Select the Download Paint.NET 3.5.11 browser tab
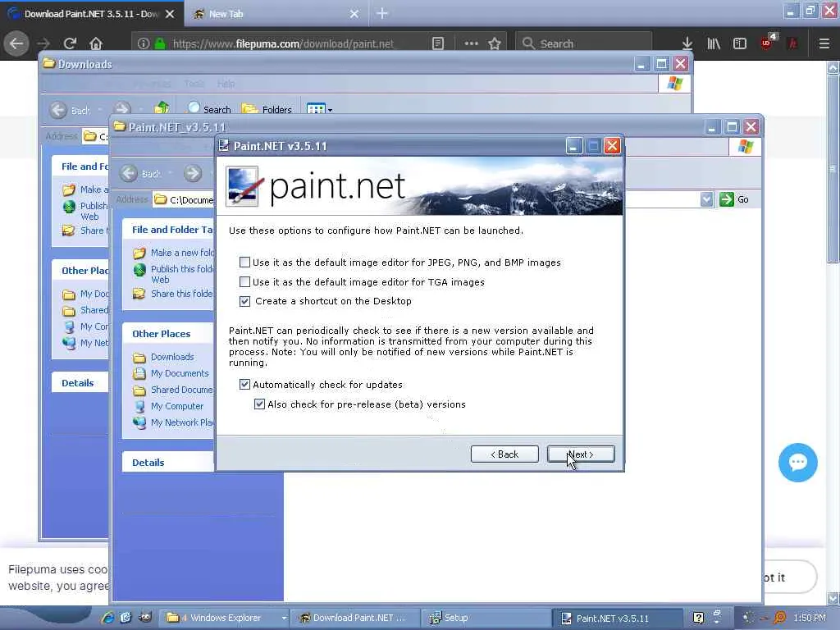 92,14
